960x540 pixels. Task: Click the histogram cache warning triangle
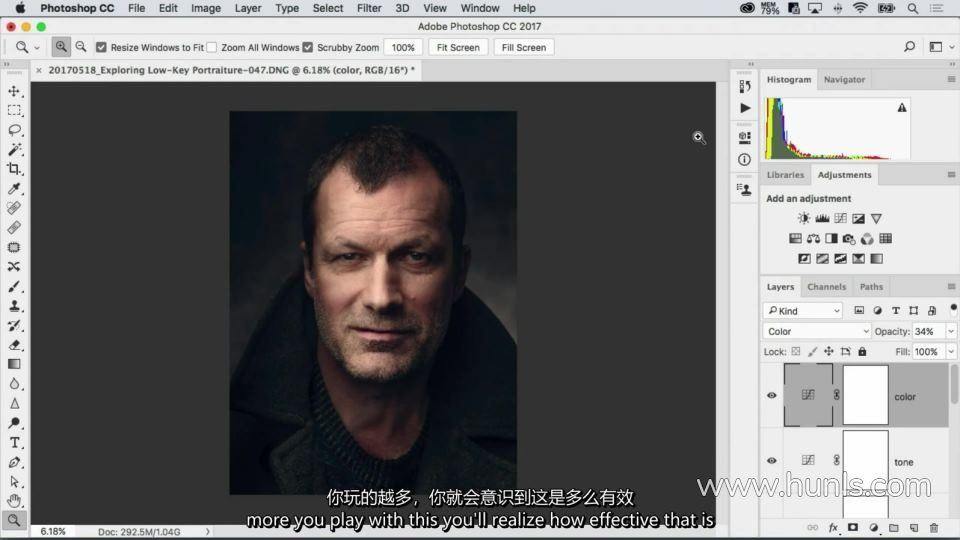point(902,108)
